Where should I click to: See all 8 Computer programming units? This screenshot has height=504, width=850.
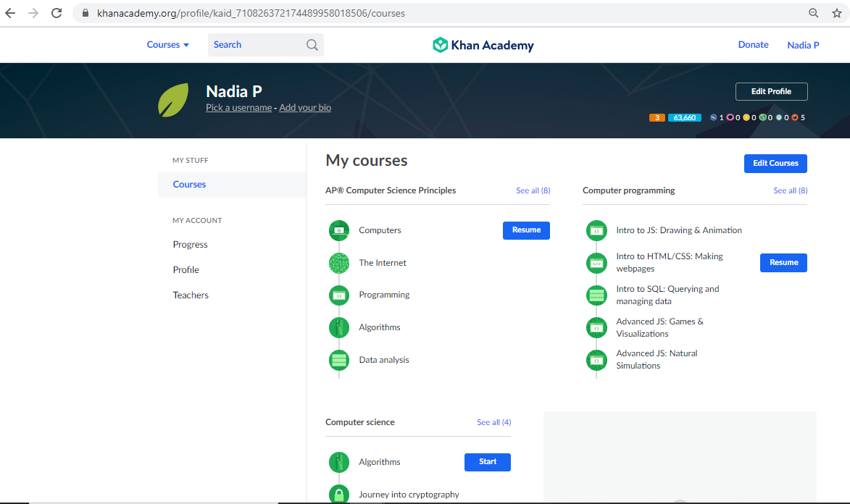coord(791,190)
